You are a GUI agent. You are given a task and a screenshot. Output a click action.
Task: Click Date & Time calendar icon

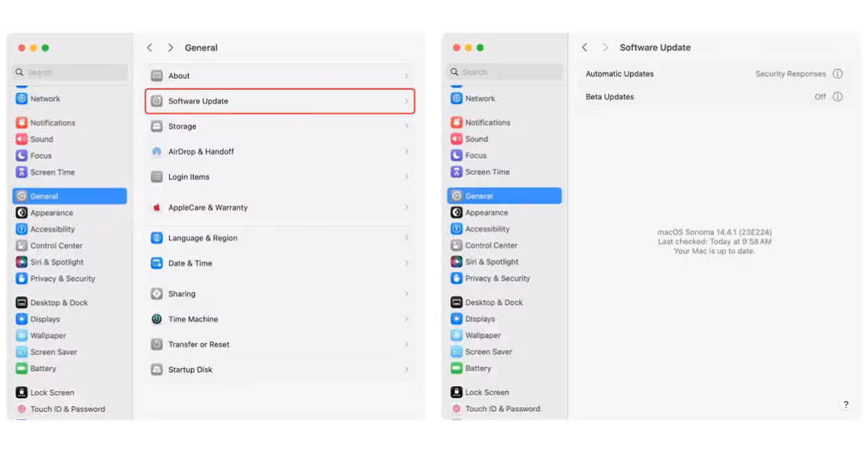pos(156,263)
